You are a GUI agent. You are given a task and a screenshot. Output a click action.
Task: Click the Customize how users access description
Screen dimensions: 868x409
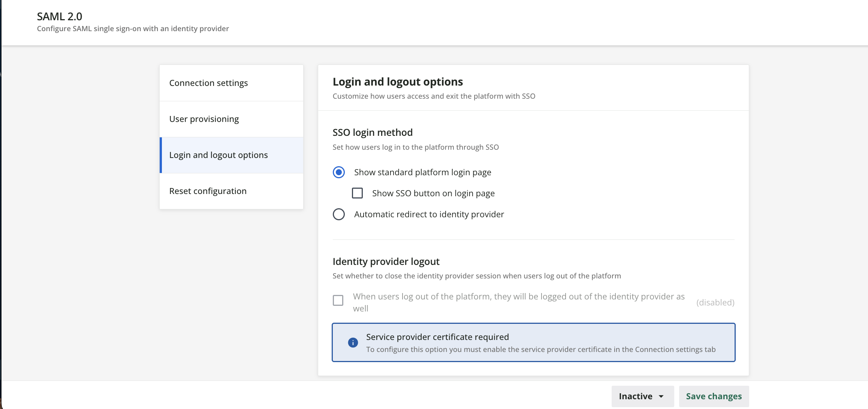(434, 96)
